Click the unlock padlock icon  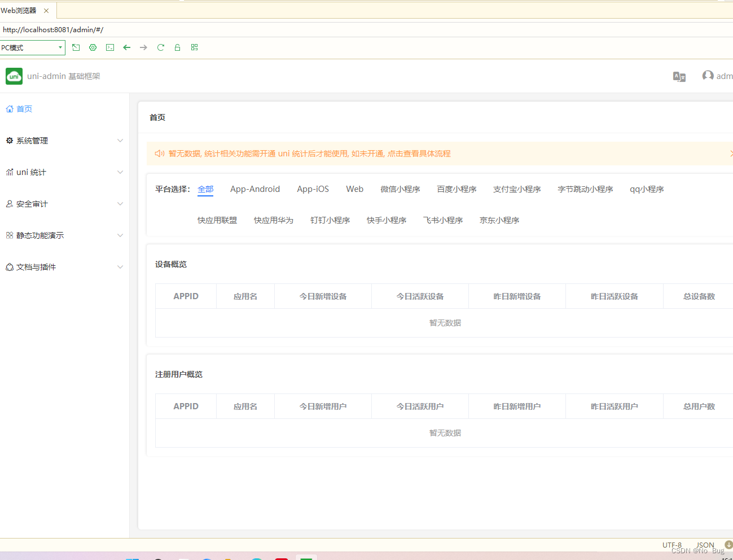[x=177, y=47]
